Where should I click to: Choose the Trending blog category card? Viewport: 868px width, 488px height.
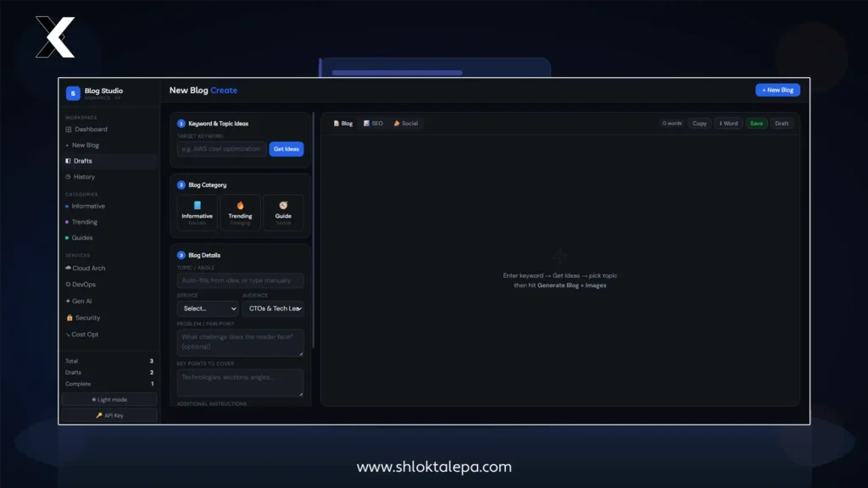(240, 213)
